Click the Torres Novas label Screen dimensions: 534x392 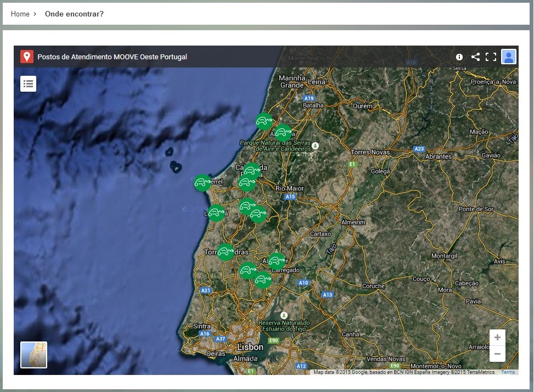pos(370,152)
